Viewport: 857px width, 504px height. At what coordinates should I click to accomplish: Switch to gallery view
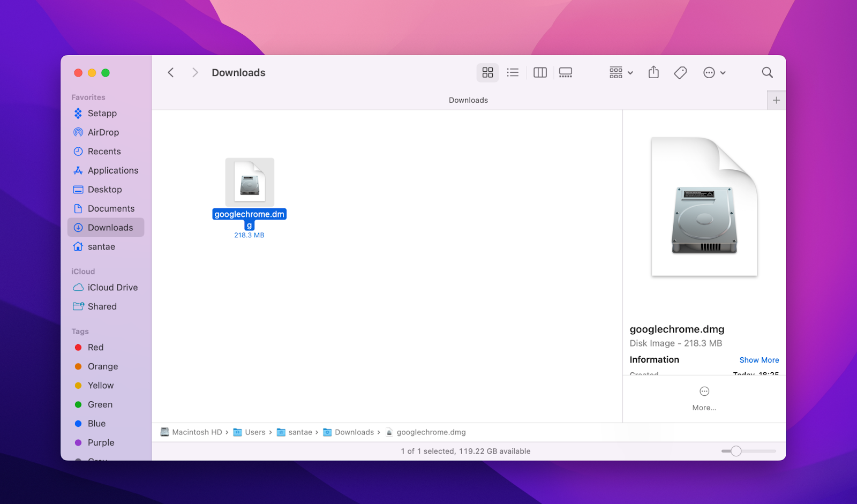[566, 72]
